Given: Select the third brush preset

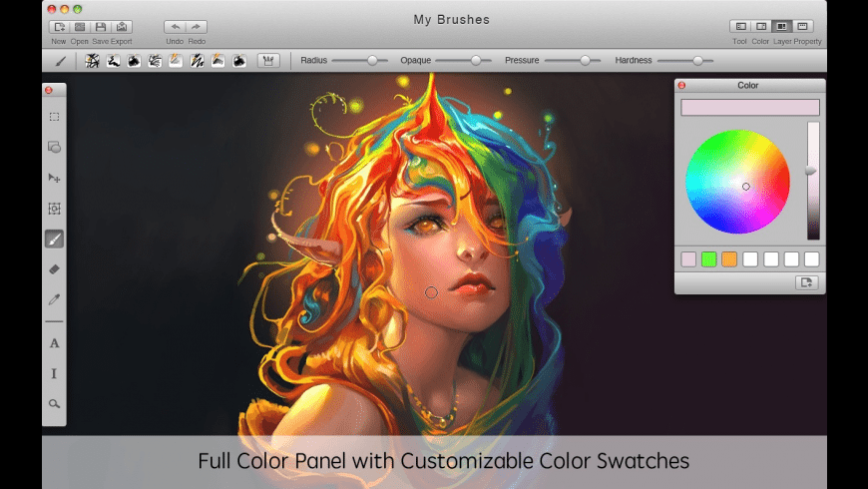Looking at the screenshot, I should click(134, 60).
